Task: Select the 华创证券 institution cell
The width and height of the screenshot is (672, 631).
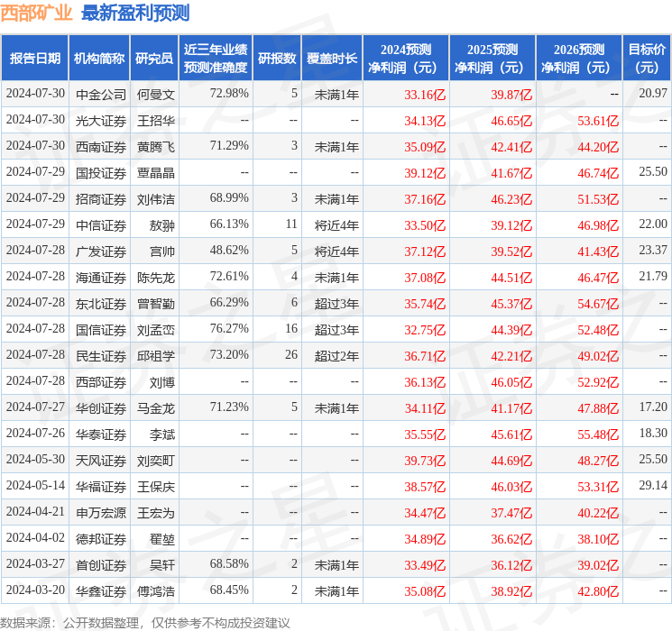Action: tap(101, 407)
